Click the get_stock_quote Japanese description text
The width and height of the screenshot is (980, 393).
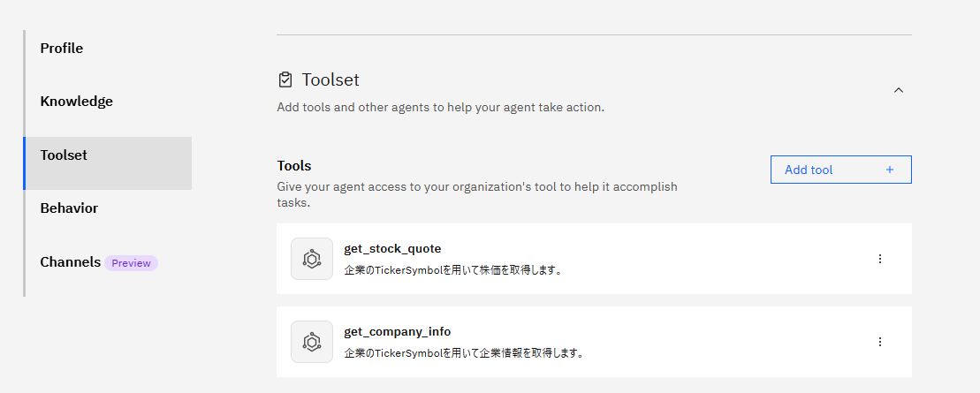click(x=452, y=270)
